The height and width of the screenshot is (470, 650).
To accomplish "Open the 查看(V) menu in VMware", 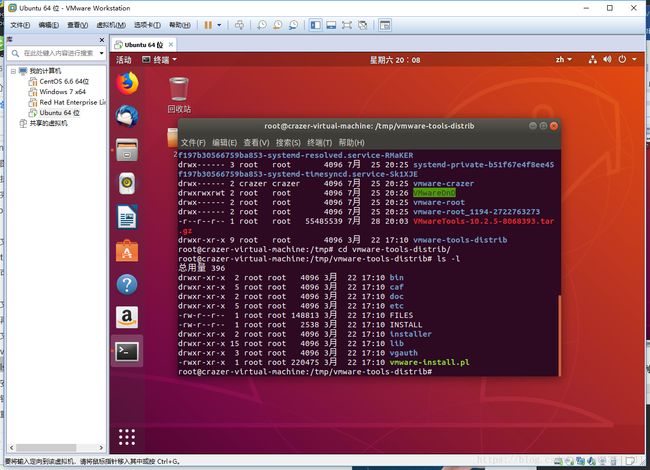I will pyautogui.click(x=78, y=25).
